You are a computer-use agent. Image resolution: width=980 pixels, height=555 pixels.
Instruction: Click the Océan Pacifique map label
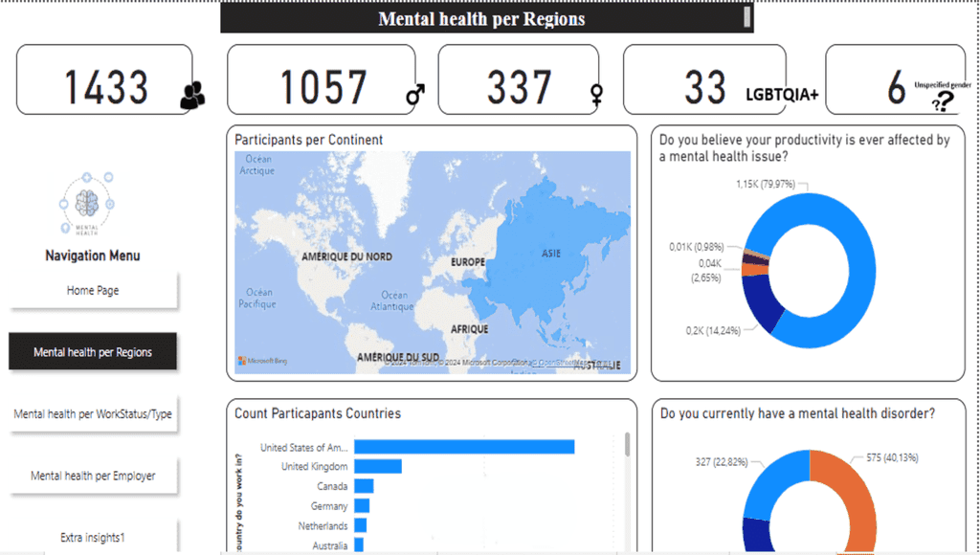click(x=257, y=299)
